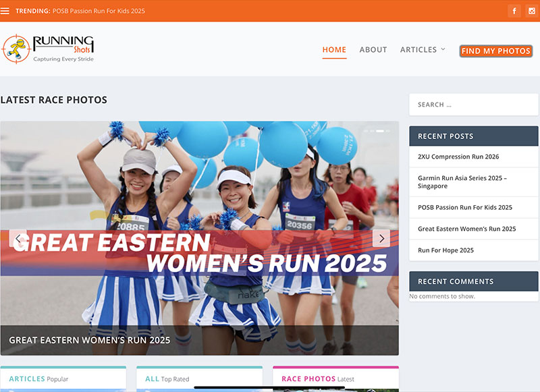Click the Running Shots logo

click(49, 49)
